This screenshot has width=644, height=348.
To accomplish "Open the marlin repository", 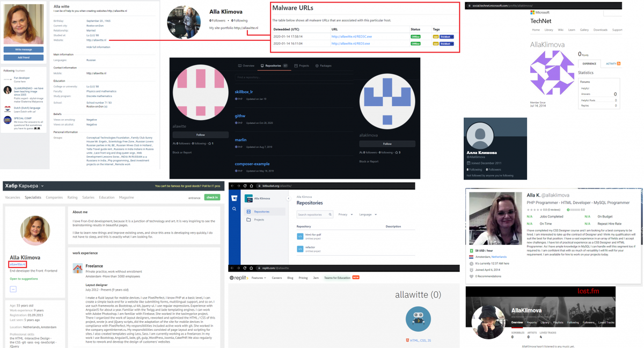I will [240, 140].
